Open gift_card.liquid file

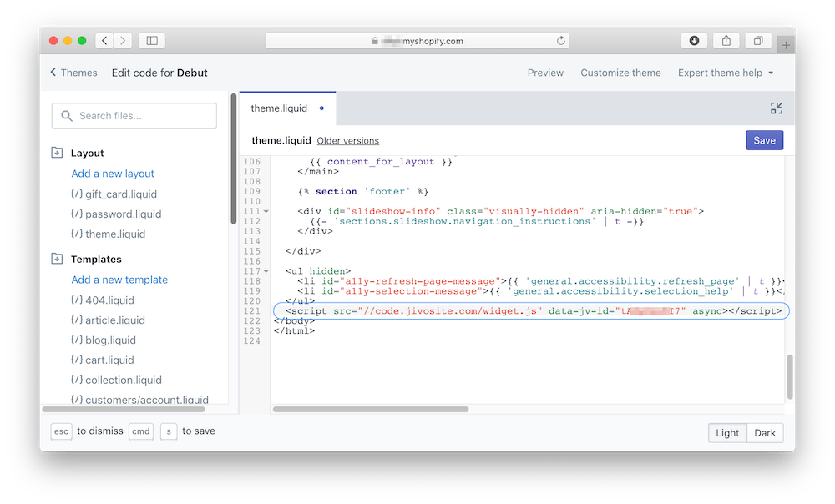coord(114,194)
